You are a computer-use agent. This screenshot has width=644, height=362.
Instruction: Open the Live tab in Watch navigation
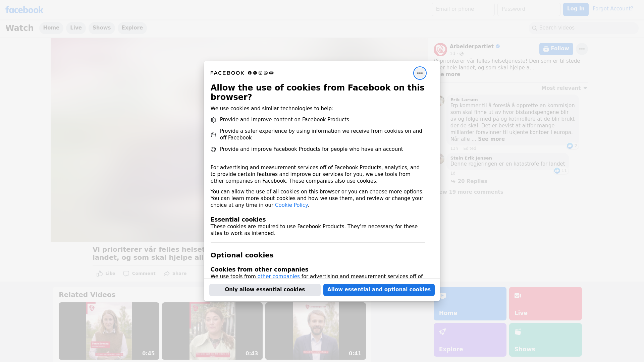click(x=76, y=28)
